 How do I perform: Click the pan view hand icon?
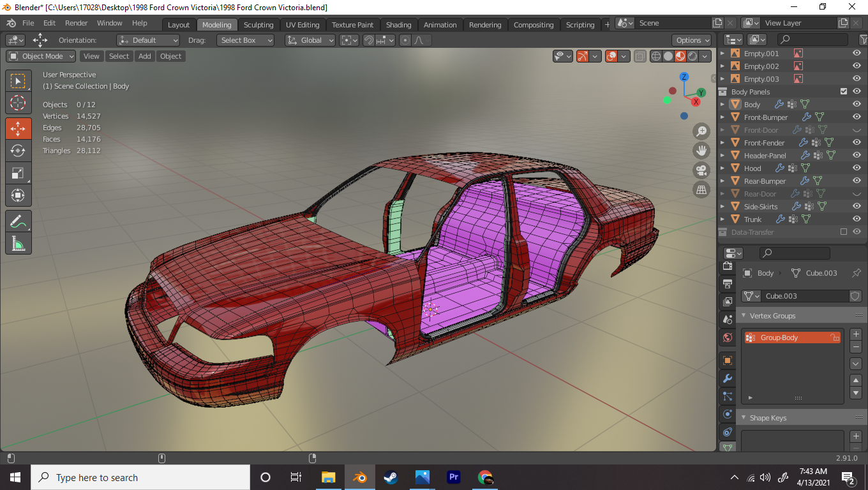[701, 151]
